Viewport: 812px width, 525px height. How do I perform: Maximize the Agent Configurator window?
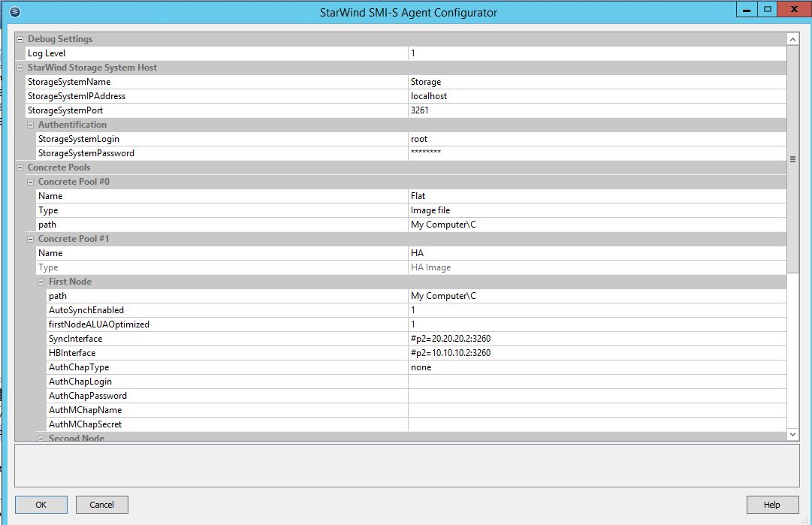click(768, 9)
